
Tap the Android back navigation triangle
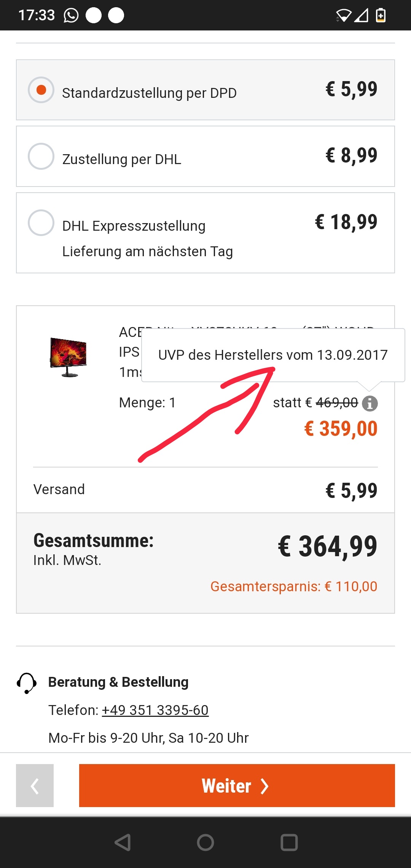[x=123, y=842]
